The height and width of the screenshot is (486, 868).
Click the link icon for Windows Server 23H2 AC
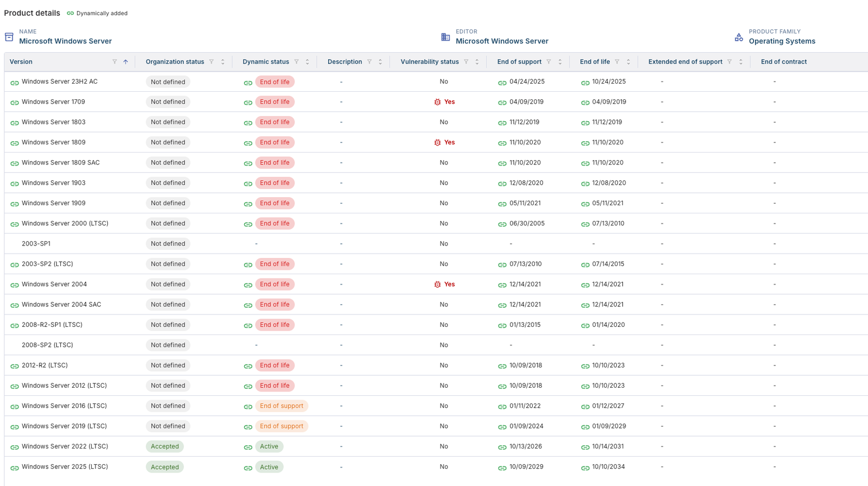click(15, 83)
